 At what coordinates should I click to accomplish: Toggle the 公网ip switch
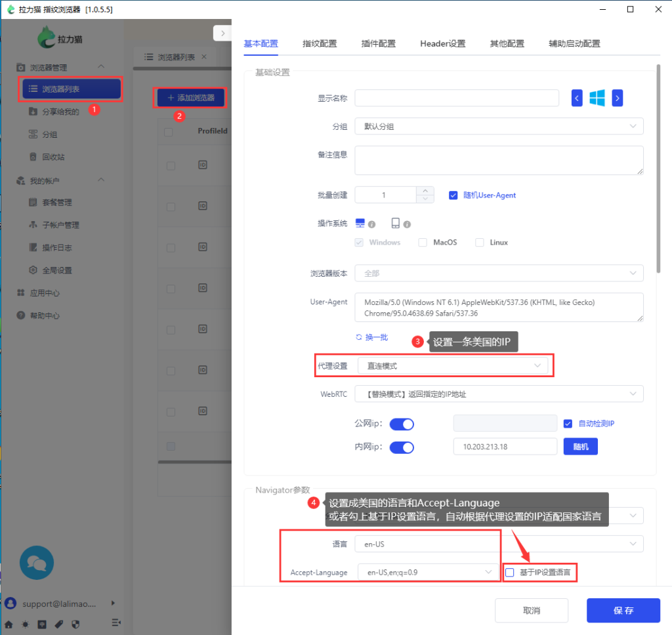[x=402, y=424]
